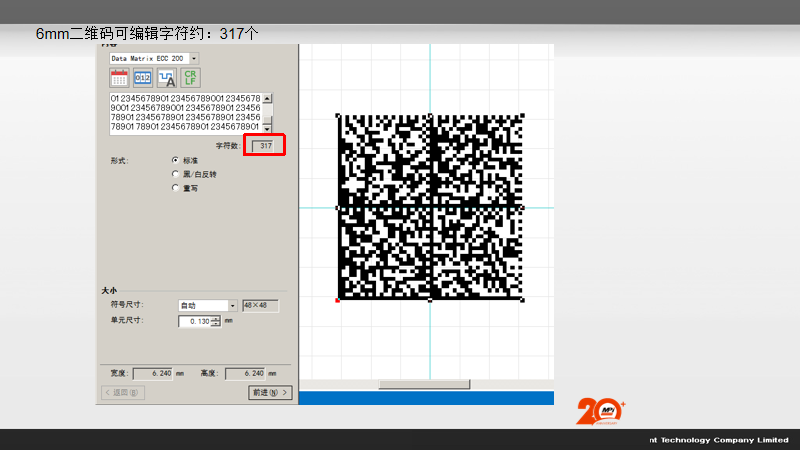Click the 单元尺寸 0.130 value field
The image size is (800, 450).
[194, 321]
